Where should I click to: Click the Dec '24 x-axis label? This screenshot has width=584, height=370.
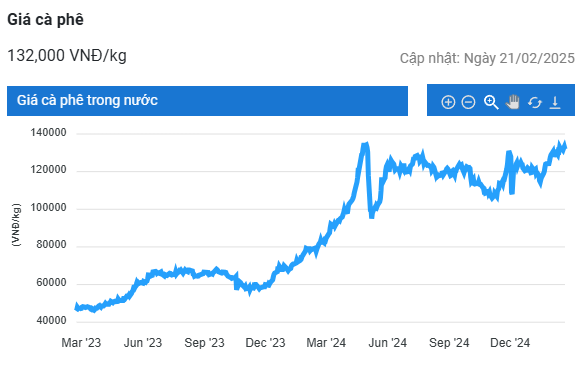point(510,343)
